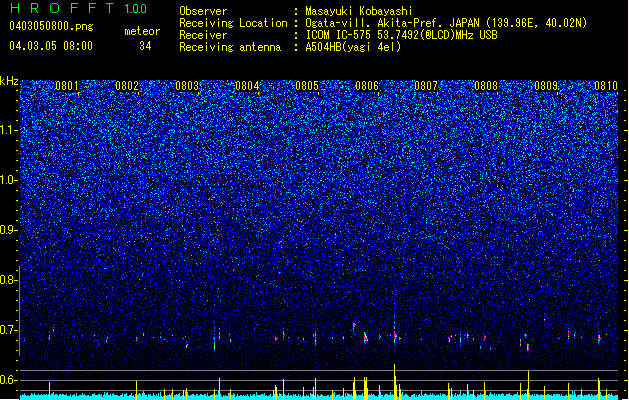Click the Receiver label
This screenshot has width=629, height=400.
203,35
